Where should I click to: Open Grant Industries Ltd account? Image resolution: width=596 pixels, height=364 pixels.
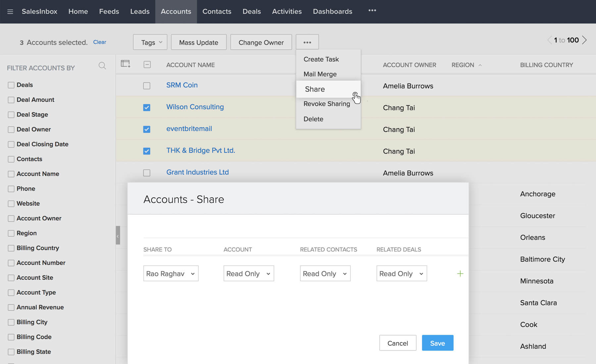(197, 172)
